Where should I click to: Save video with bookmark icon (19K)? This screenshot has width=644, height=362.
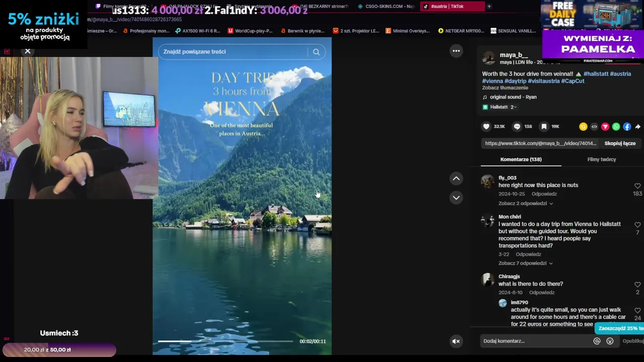544,127
